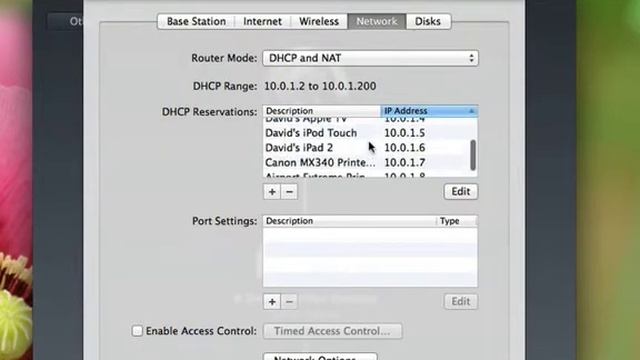The height and width of the screenshot is (360, 640).
Task: Click the Network tab
Action: (x=376, y=21)
